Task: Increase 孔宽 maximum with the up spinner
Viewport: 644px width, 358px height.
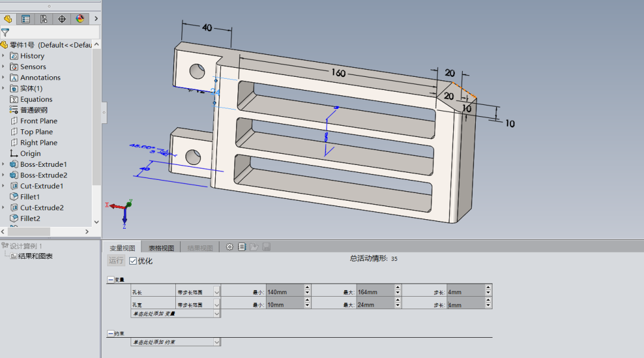Action: coord(398,300)
